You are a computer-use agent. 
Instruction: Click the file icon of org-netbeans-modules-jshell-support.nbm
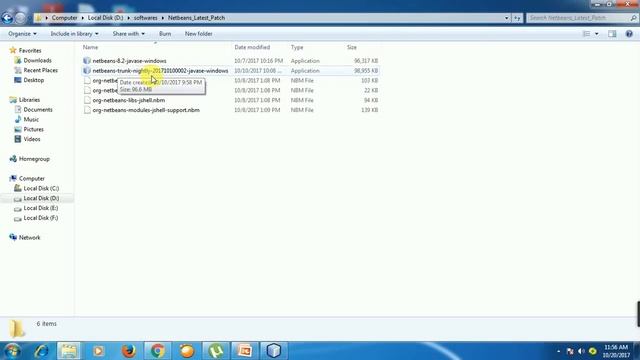click(x=87, y=110)
